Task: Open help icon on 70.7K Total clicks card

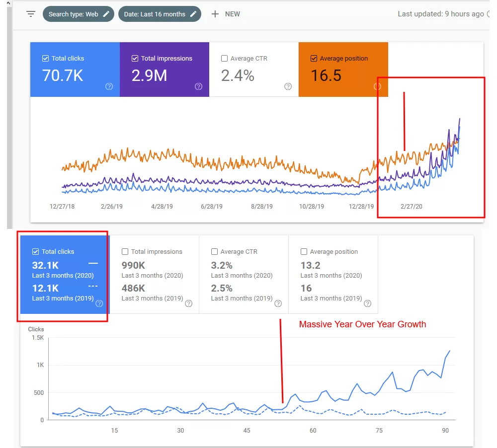Action: click(x=109, y=86)
